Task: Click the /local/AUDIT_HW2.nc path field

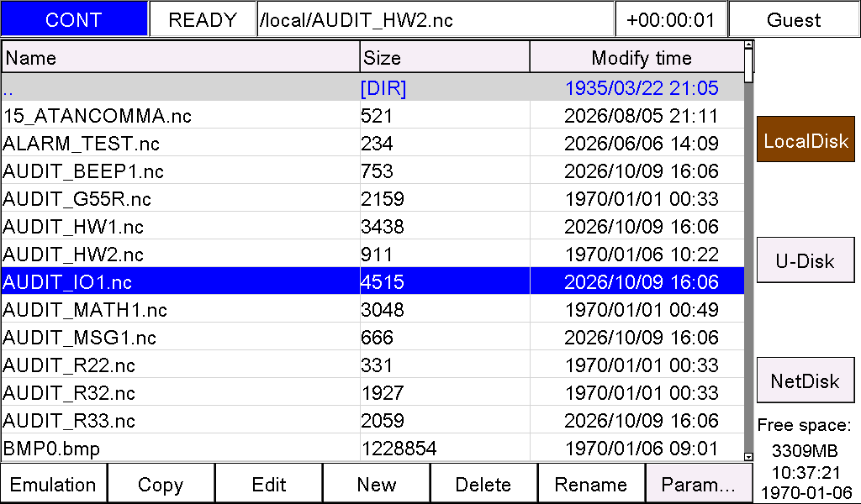Action: pos(436,19)
